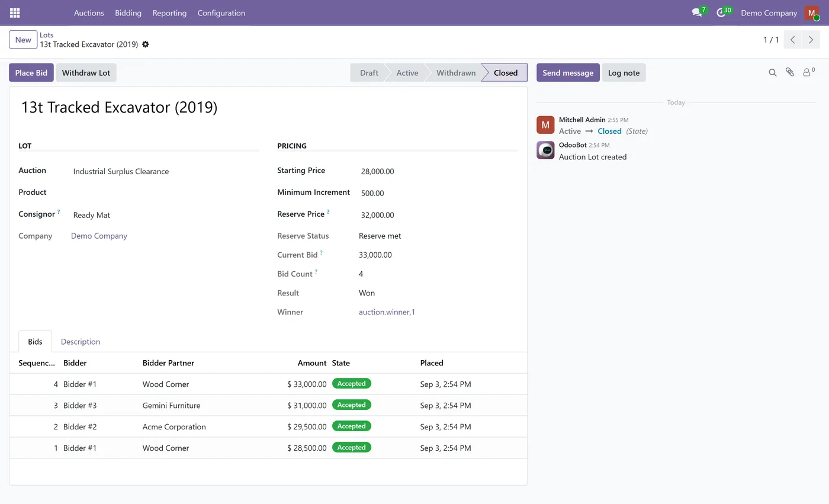Click the 13t Tracked Excavator (2019) title field

coord(268,107)
